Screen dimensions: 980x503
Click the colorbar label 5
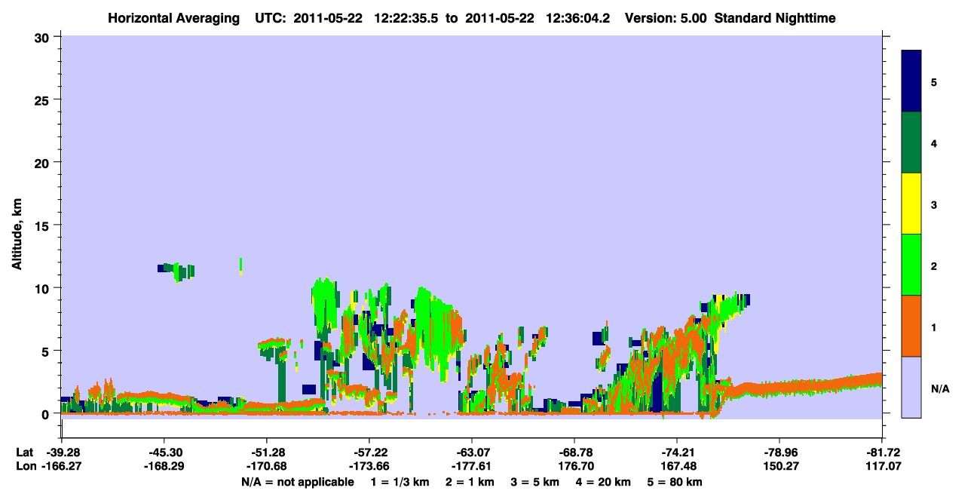coord(934,82)
